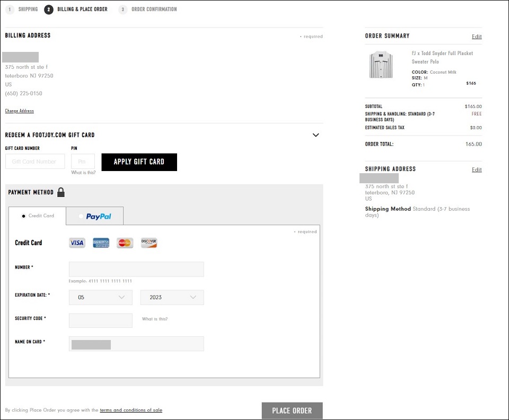
Task: Collapse the Redeem Gift Card section chevron
Action: coord(315,135)
